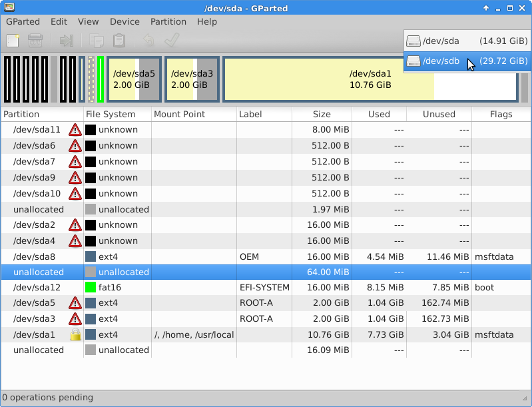Screen dimensions: 532x407
Task: Sort by the Size column header
Action: pyautogui.click(x=322, y=115)
